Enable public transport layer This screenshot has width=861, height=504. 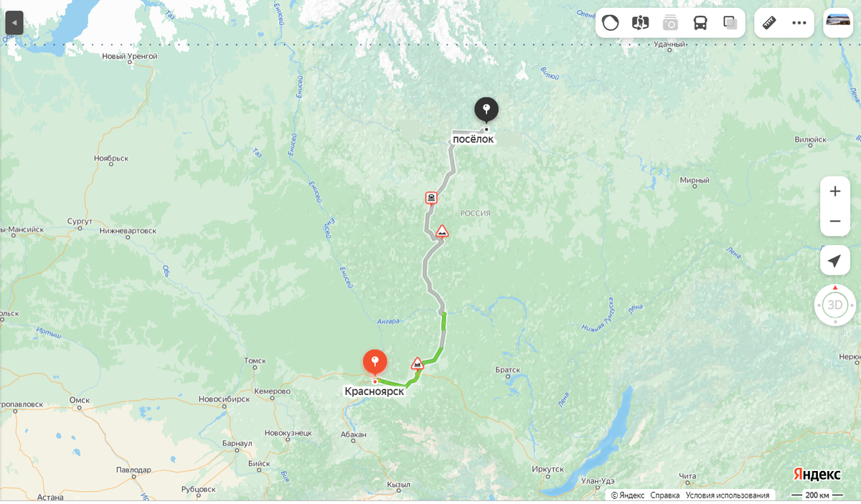tap(700, 23)
